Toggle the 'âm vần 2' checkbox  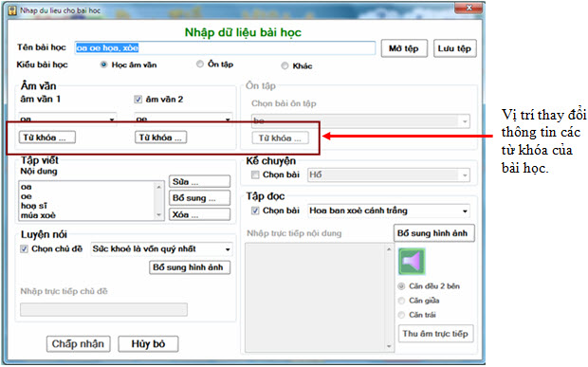tap(138, 100)
